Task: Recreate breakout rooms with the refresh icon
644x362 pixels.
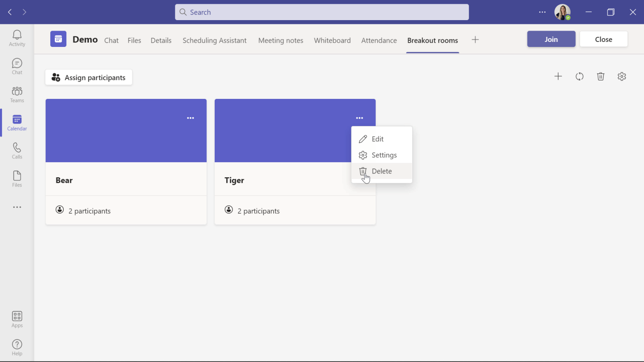Action: (579, 76)
